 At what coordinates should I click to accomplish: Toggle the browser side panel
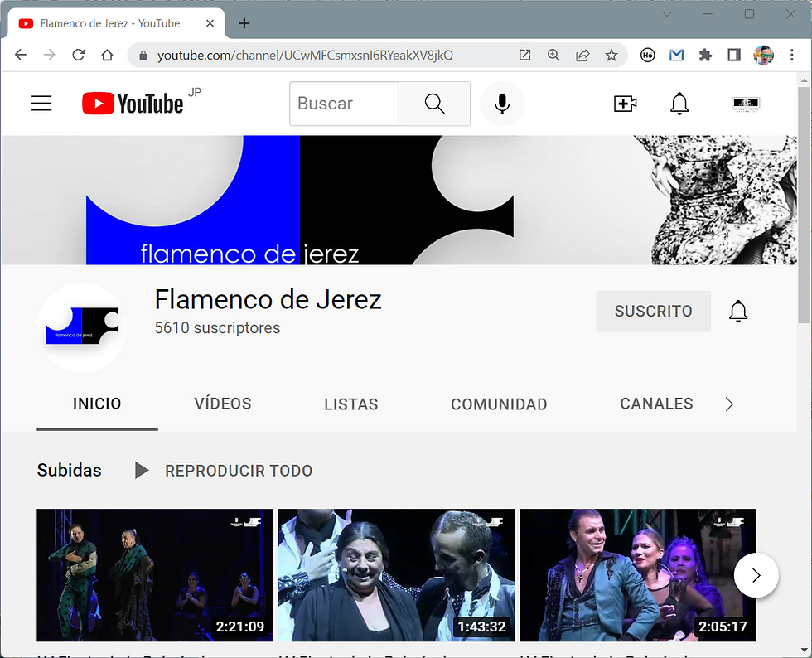[x=734, y=55]
